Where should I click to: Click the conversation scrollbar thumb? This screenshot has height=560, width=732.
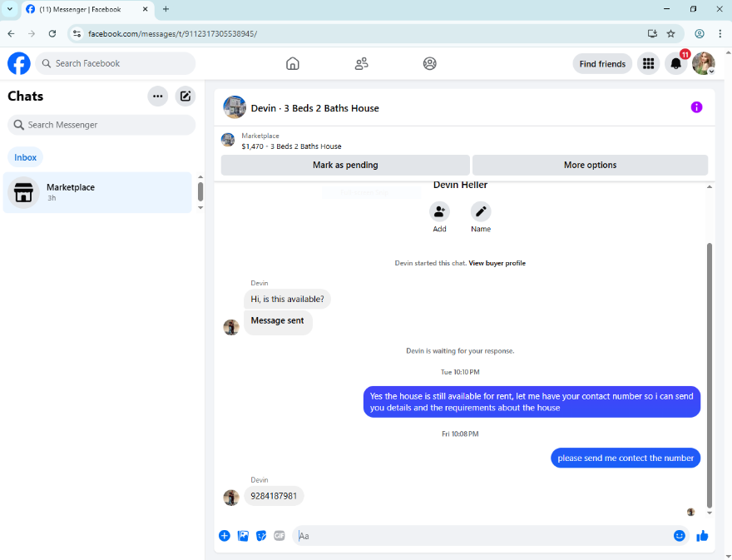tap(709, 374)
